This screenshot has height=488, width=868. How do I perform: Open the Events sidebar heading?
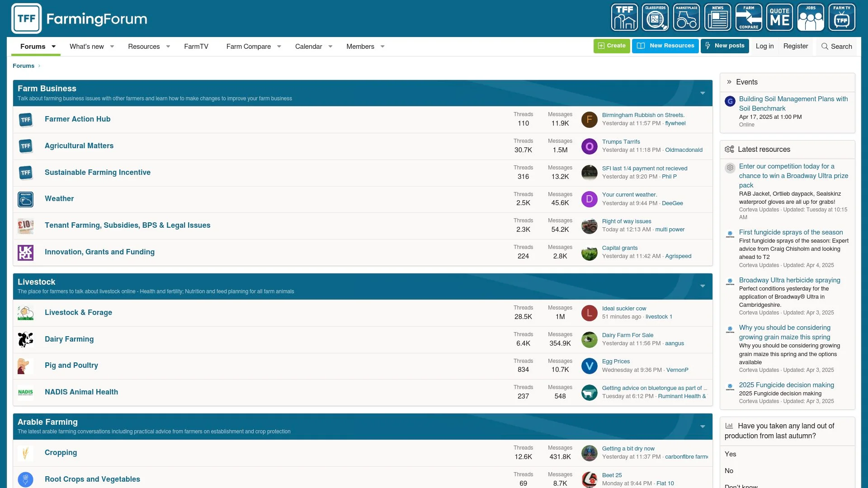tap(747, 82)
